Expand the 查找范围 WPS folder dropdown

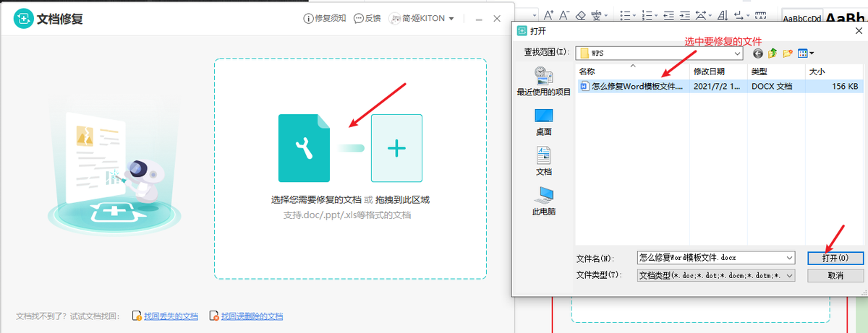pos(737,53)
